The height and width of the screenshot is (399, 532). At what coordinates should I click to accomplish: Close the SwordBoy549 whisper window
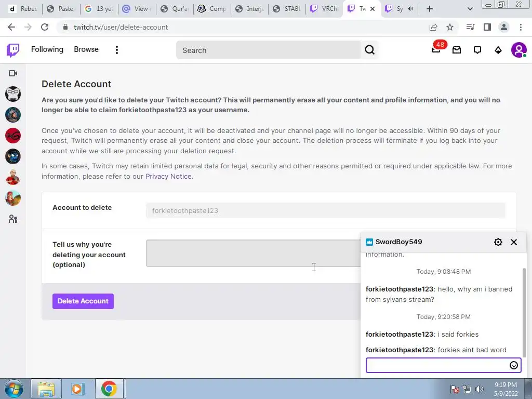[514, 242]
